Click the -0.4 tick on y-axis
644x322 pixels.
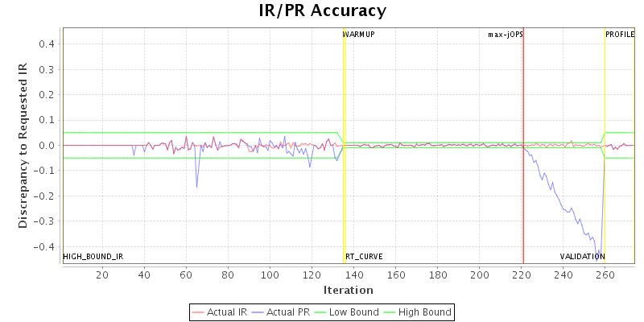tap(45, 246)
